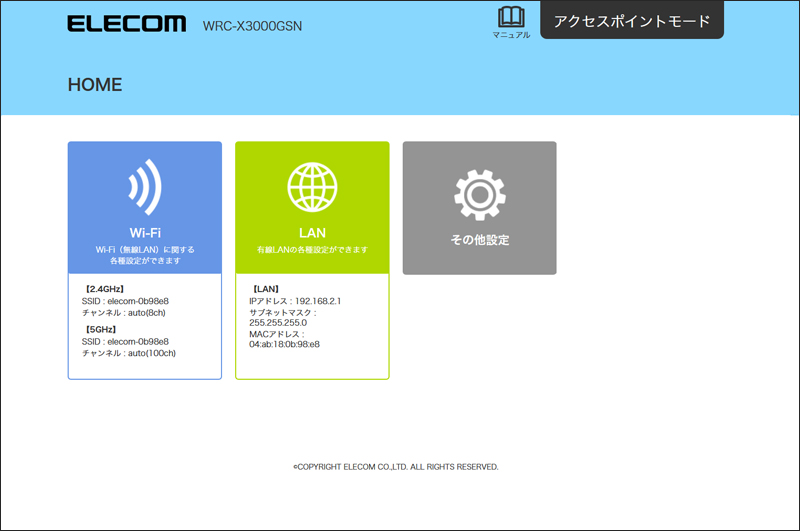The height and width of the screenshot is (531, 800).
Task: Click the アクセスポイントモード badge
Action: click(x=632, y=20)
